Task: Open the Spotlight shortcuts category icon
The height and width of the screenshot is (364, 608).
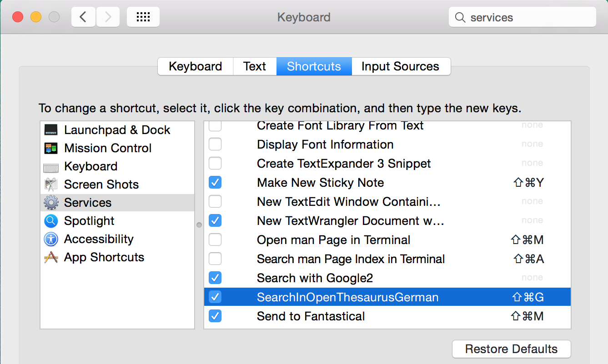Action: (51, 221)
